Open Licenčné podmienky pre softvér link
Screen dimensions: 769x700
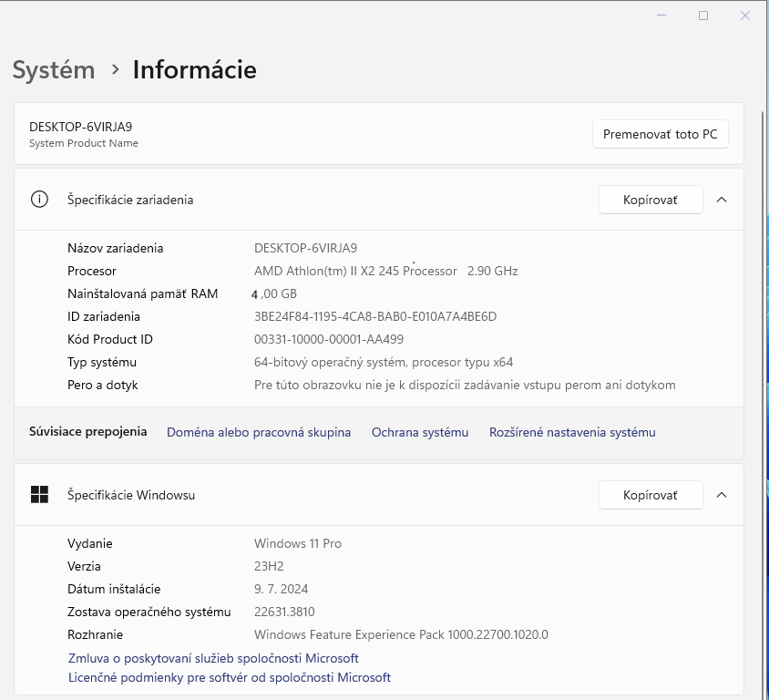click(229, 677)
